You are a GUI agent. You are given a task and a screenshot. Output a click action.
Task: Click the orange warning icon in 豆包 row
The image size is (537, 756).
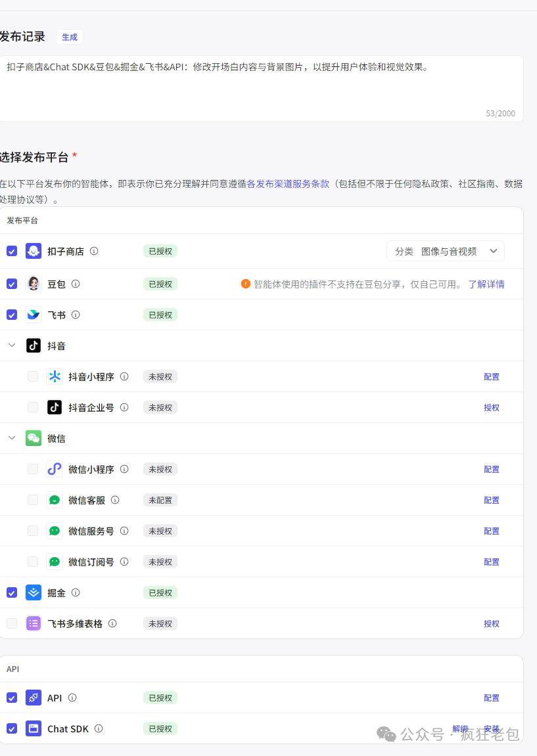[x=246, y=284]
